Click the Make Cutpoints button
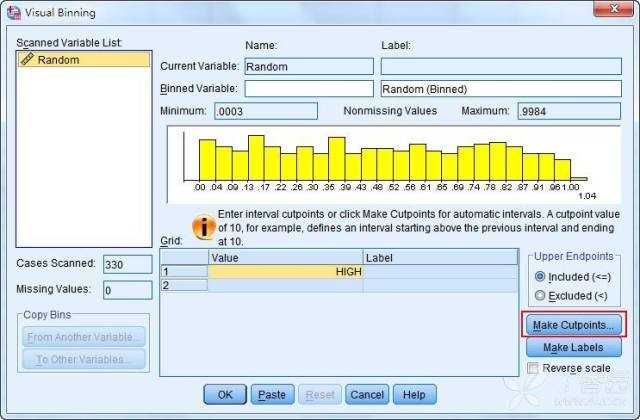 pyautogui.click(x=574, y=325)
